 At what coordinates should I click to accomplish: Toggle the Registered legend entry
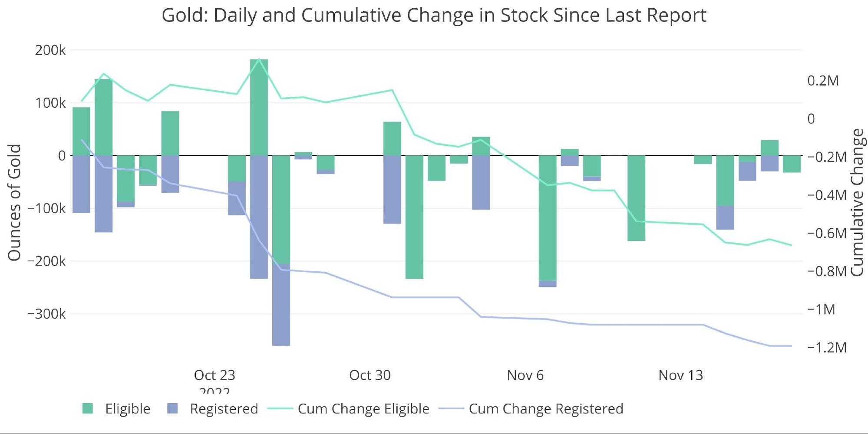click(224, 409)
